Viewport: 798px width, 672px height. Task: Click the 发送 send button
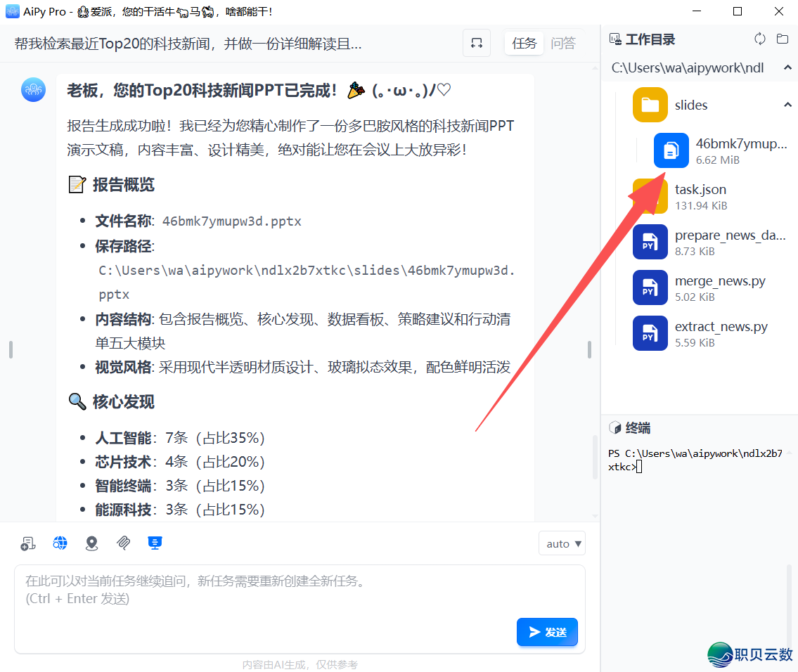click(547, 632)
